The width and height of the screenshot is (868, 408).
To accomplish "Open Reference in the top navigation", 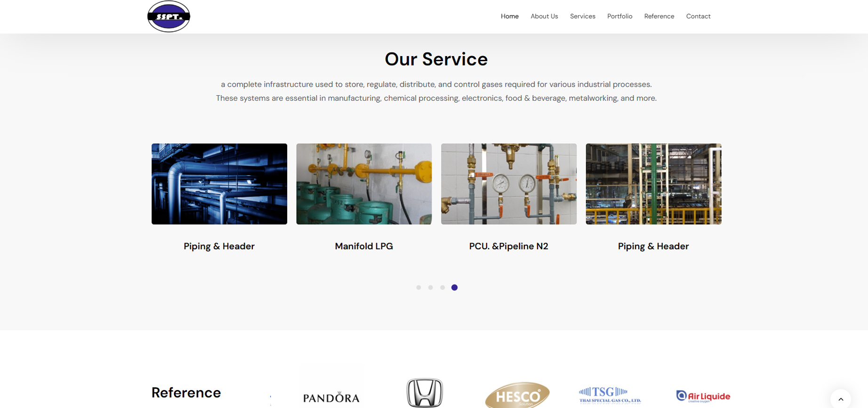I will tap(659, 16).
